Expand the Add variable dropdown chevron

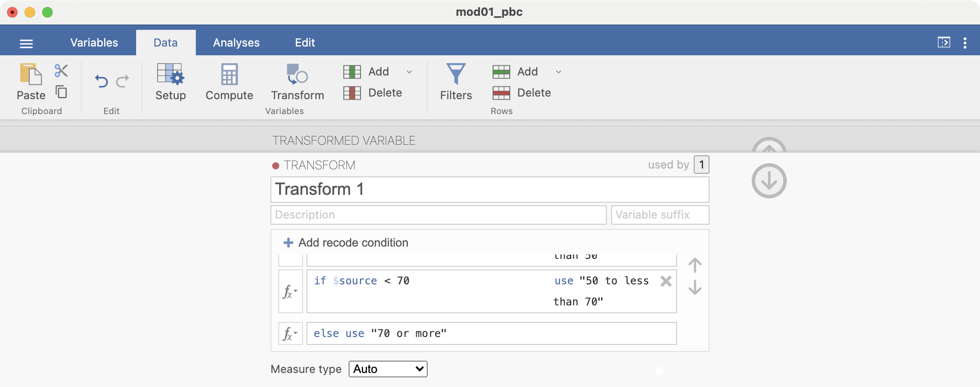409,72
